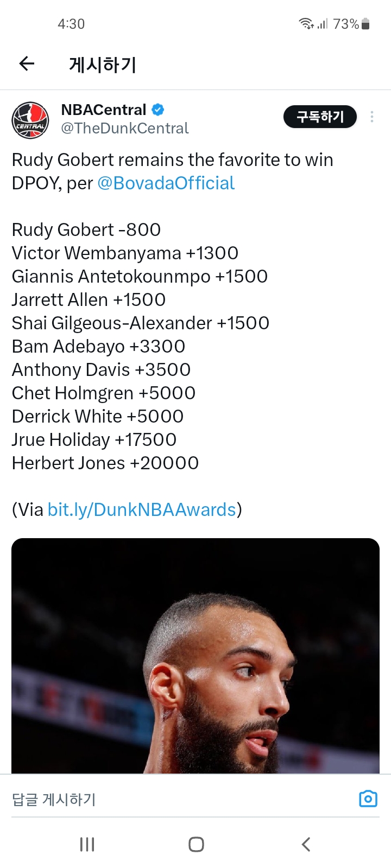The image size is (391, 868).
Task: Tap the 답글 게시하기 reply field
Action: 163,799
